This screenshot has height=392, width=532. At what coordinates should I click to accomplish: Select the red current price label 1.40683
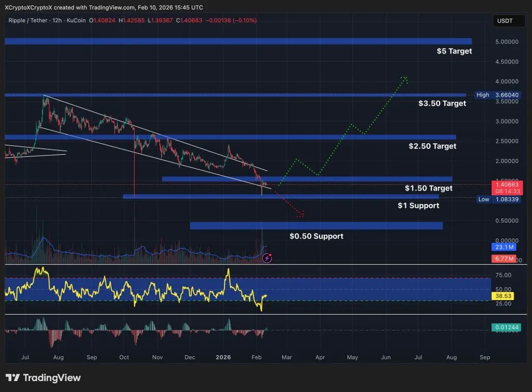pos(507,184)
